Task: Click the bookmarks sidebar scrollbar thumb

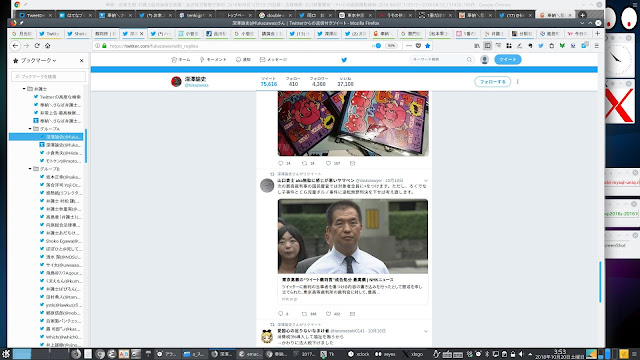Action: (x=86, y=146)
